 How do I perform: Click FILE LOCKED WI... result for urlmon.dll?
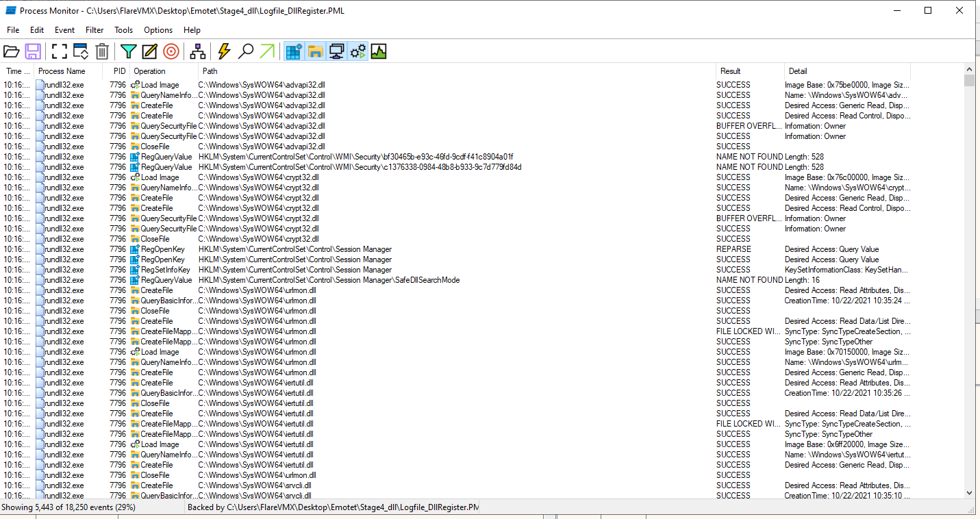tap(749, 331)
